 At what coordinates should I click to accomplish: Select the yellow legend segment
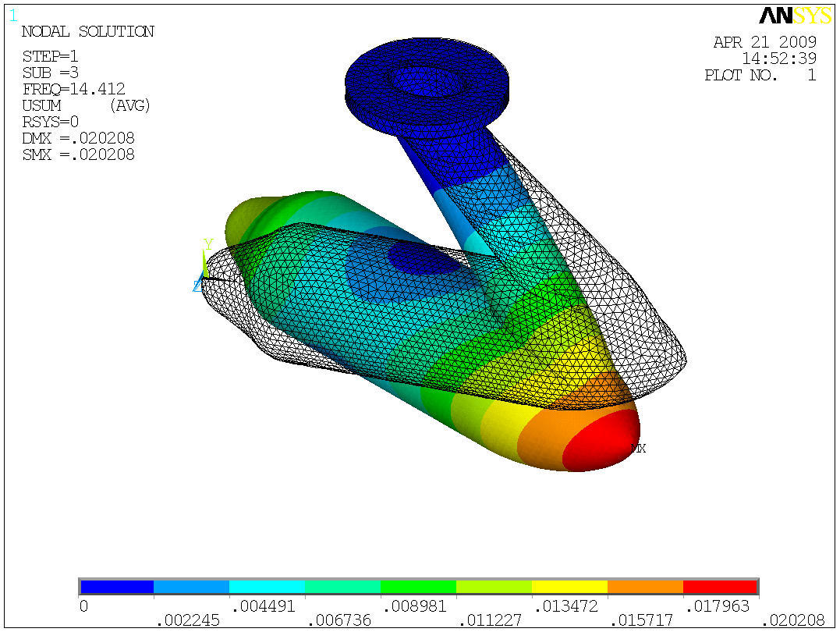click(x=568, y=588)
